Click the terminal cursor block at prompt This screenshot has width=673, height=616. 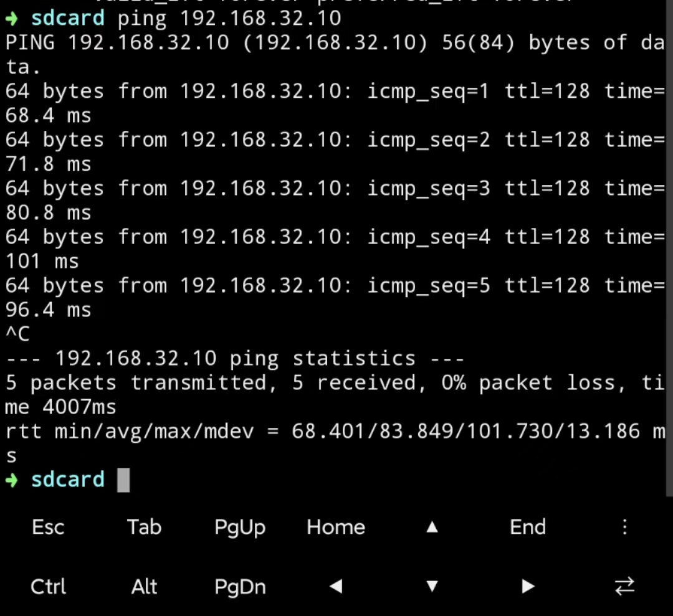coord(123,480)
